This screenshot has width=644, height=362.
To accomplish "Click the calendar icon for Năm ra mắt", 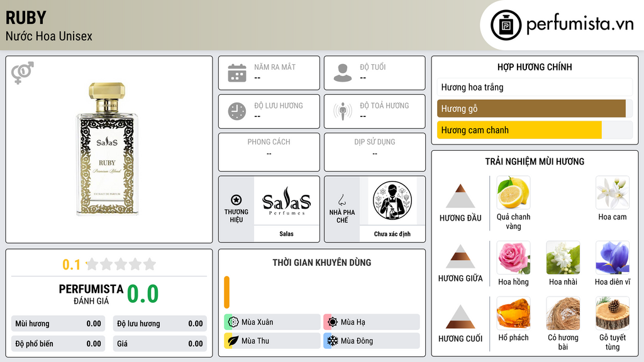I will coord(237,73).
